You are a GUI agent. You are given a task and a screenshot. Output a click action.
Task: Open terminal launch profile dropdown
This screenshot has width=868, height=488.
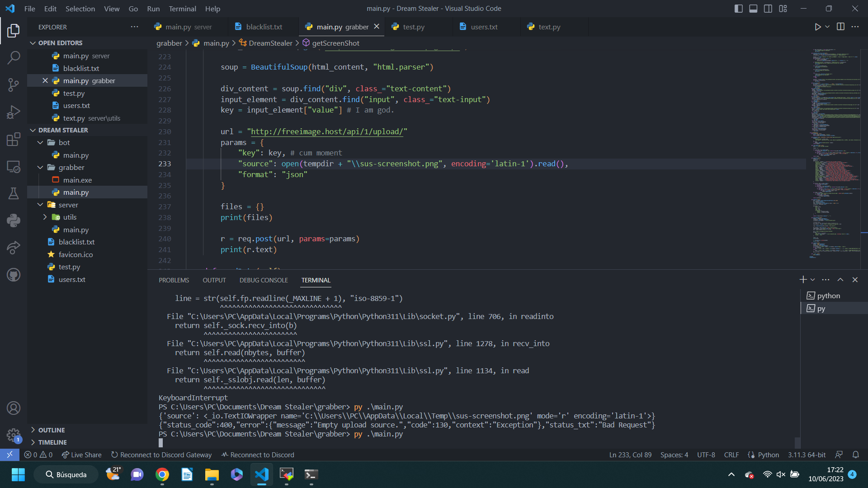(812, 280)
